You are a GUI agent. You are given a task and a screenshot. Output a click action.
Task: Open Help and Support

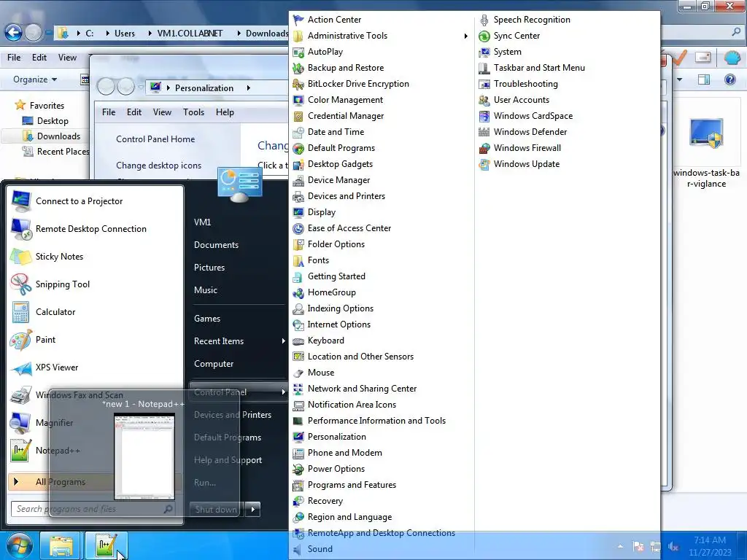click(x=228, y=460)
